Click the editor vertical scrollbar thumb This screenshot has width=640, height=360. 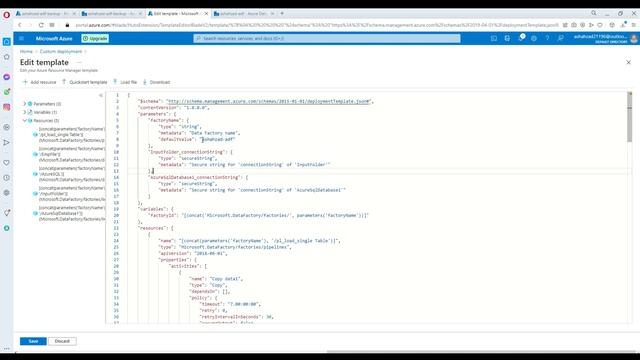629,118
